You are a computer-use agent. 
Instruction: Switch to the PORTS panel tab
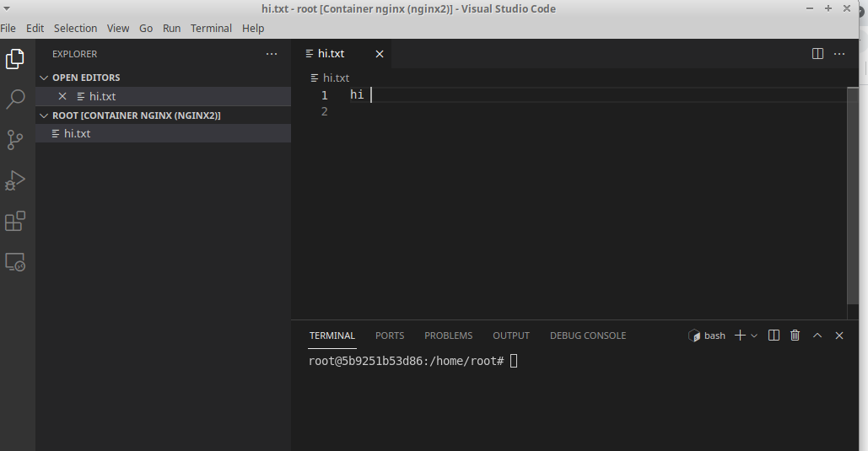(390, 336)
